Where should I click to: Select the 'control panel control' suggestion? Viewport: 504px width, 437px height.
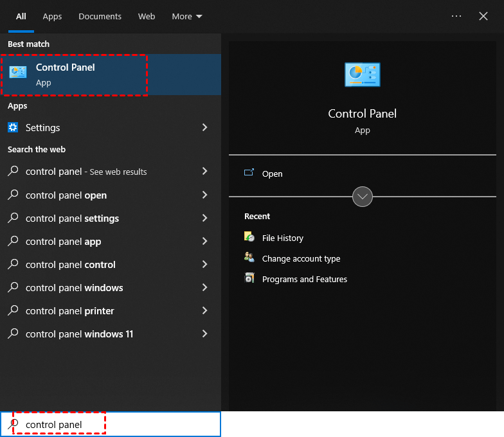111,265
